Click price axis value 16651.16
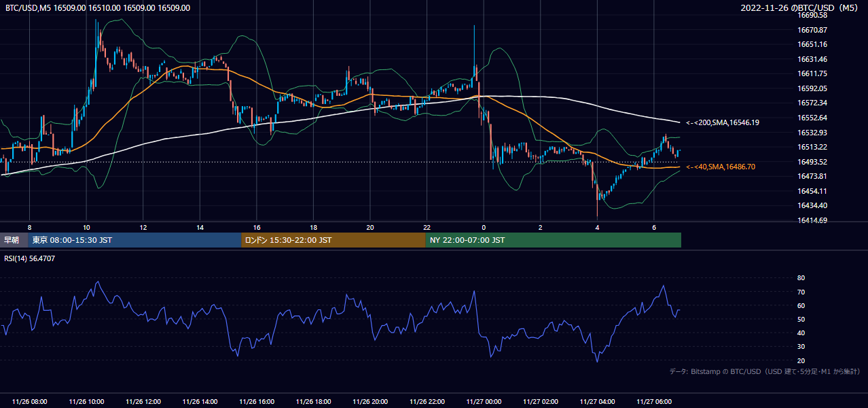The image size is (868, 408). click(813, 44)
